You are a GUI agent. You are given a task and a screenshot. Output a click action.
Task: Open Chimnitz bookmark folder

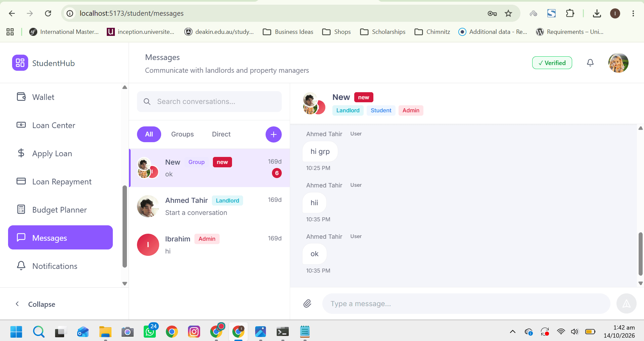point(432,32)
